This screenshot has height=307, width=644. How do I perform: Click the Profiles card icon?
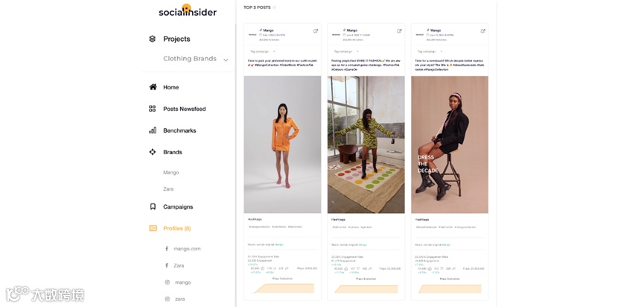point(153,228)
